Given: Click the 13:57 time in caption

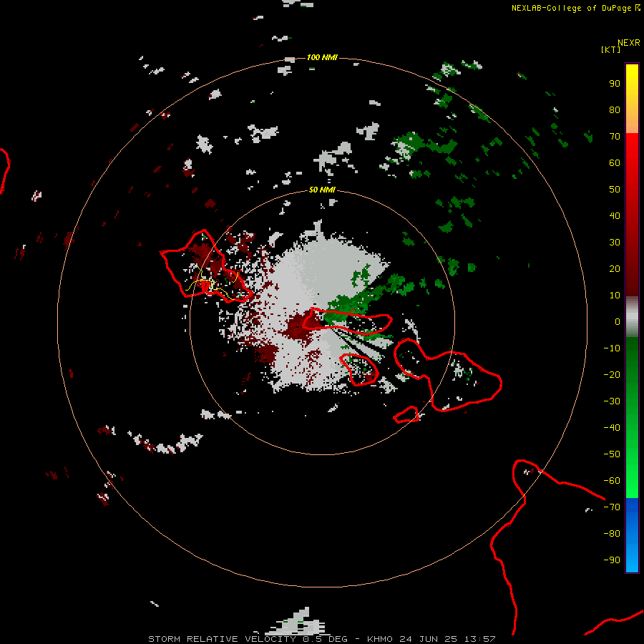Looking at the screenshot, I should tap(479, 639).
